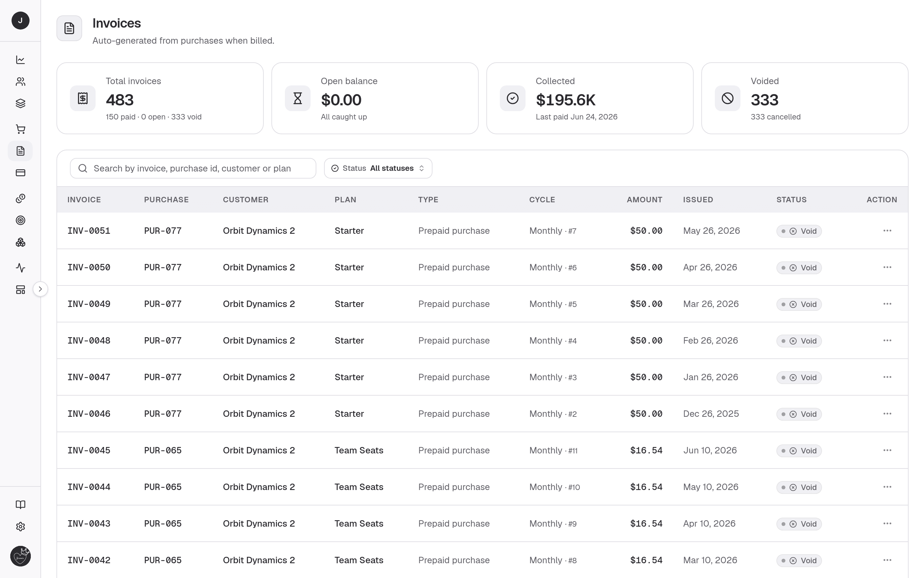This screenshot has height=578, width=924.
Task: Click Orbit Dynamics 2 in INV-0049 row
Action: click(259, 304)
